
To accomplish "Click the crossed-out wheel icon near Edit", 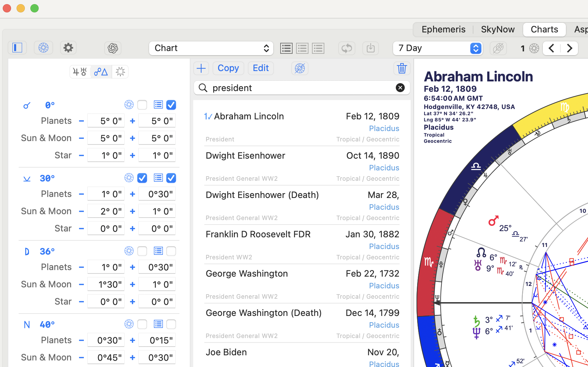I will tap(299, 68).
